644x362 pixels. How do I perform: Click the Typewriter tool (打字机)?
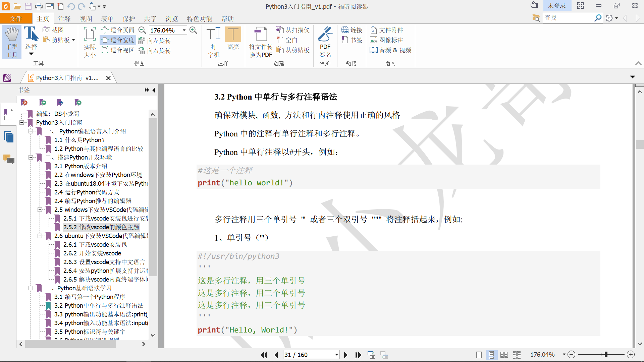pos(214,42)
